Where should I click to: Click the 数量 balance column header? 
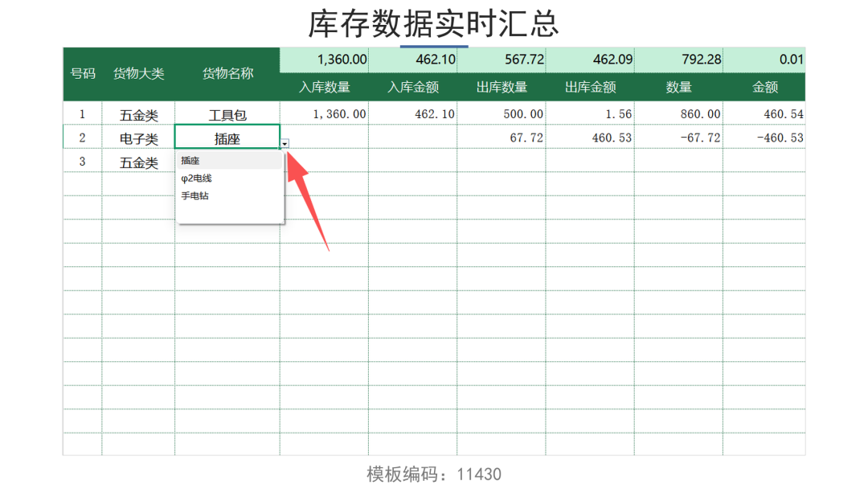pyautogui.click(x=678, y=87)
